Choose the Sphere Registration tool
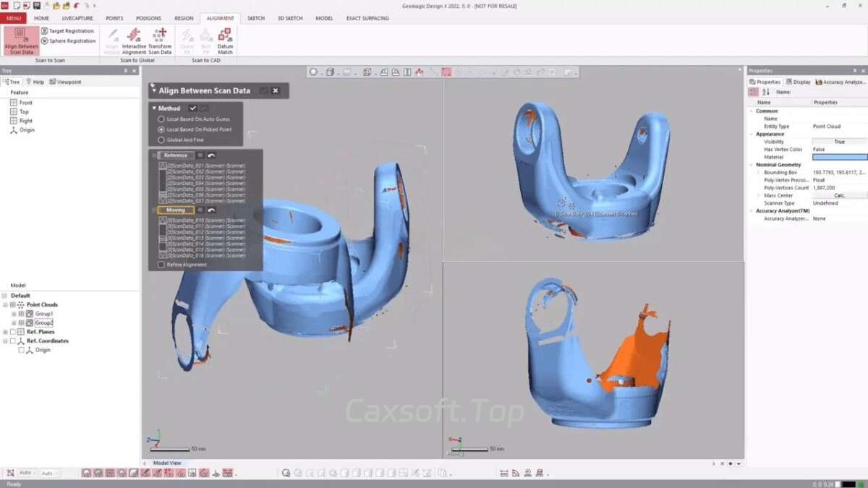 click(67, 41)
